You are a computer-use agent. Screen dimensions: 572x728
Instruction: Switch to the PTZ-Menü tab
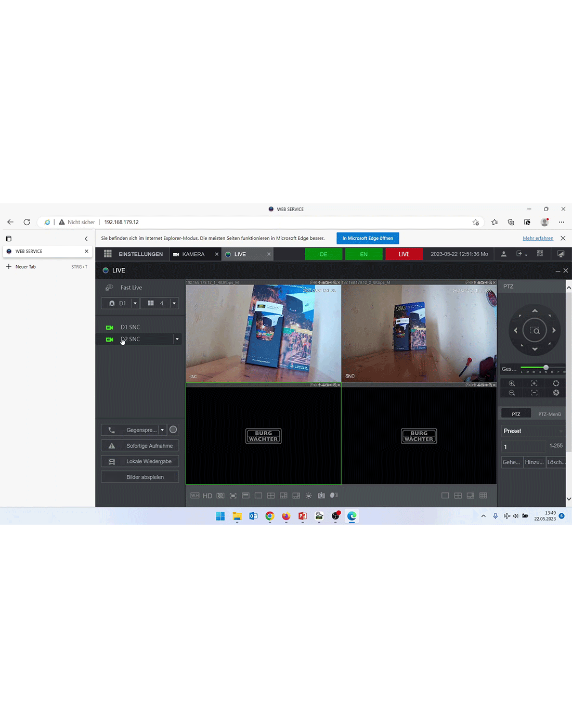click(549, 414)
